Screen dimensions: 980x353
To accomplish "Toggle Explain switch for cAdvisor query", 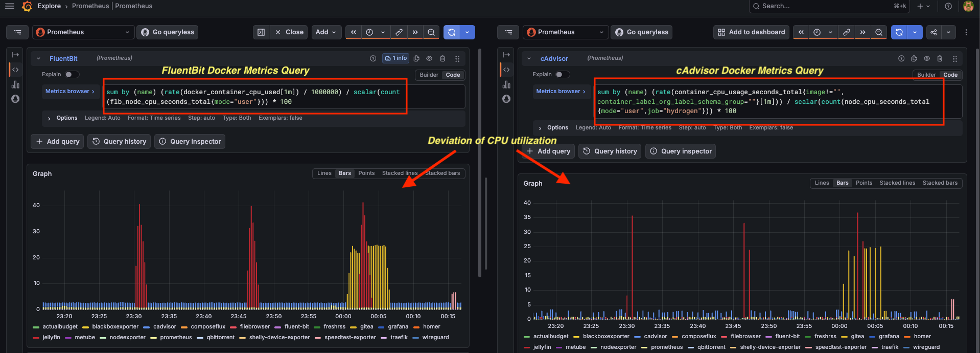I will (563, 75).
